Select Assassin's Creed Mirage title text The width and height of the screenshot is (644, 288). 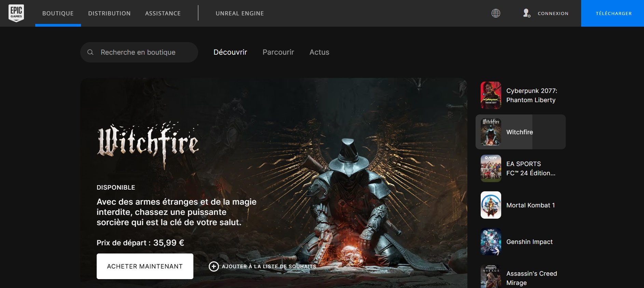click(x=532, y=278)
